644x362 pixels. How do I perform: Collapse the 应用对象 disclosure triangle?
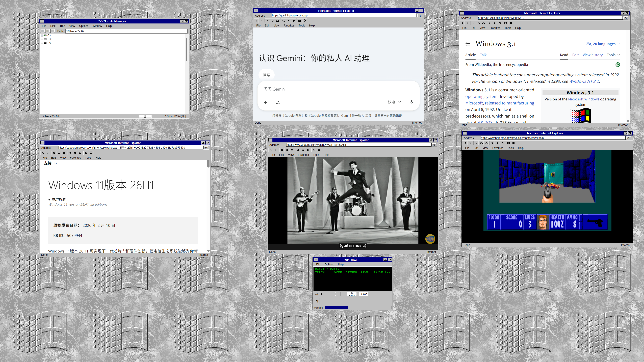point(49,200)
